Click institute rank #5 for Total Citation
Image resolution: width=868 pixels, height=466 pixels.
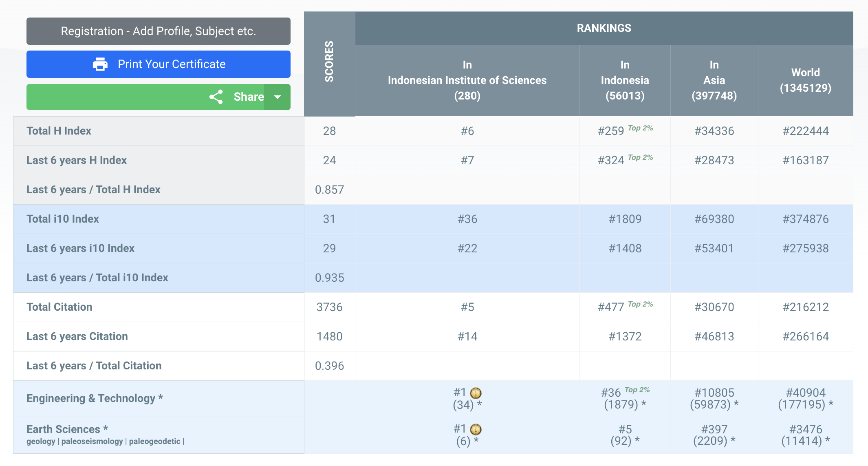(x=467, y=307)
